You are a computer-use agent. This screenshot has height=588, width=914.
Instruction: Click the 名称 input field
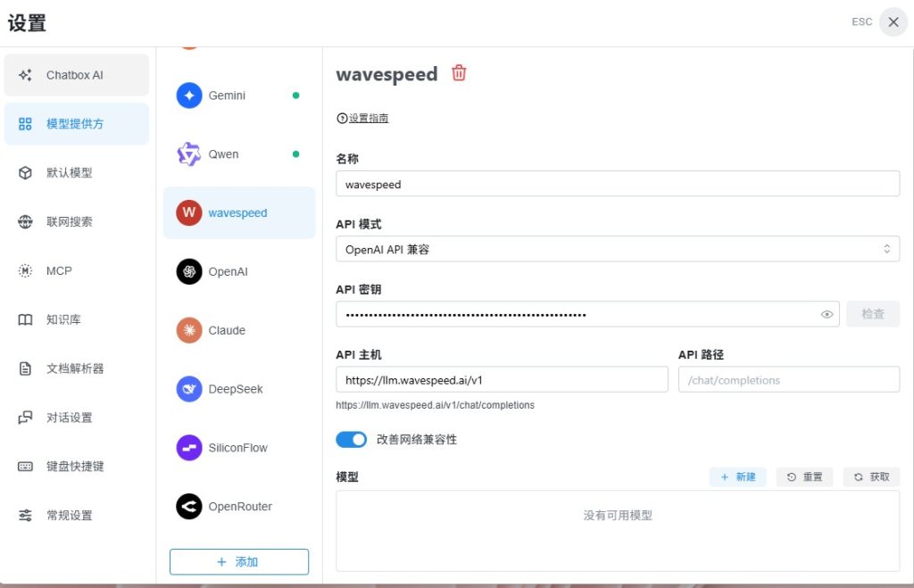pos(618,184)
